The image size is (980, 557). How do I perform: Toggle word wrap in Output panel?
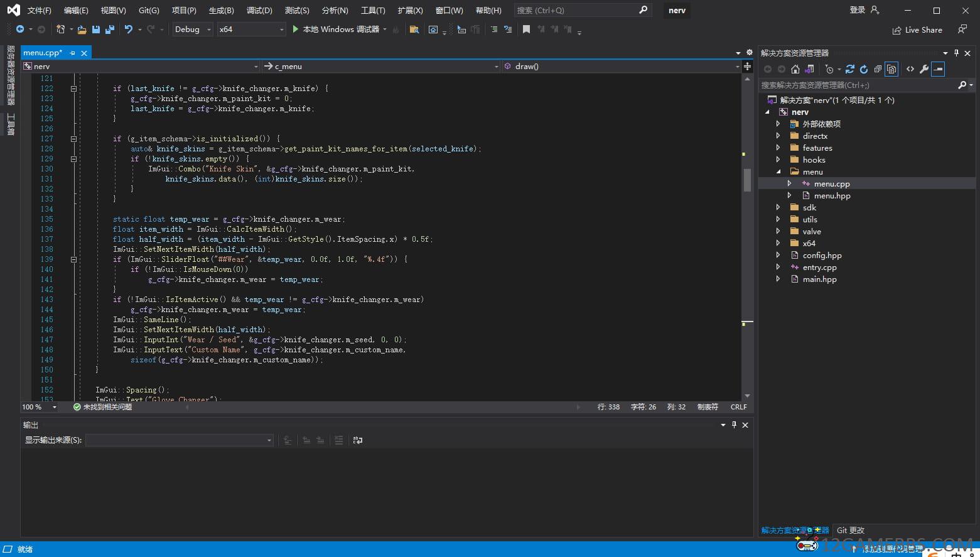[x=358, y=440]
